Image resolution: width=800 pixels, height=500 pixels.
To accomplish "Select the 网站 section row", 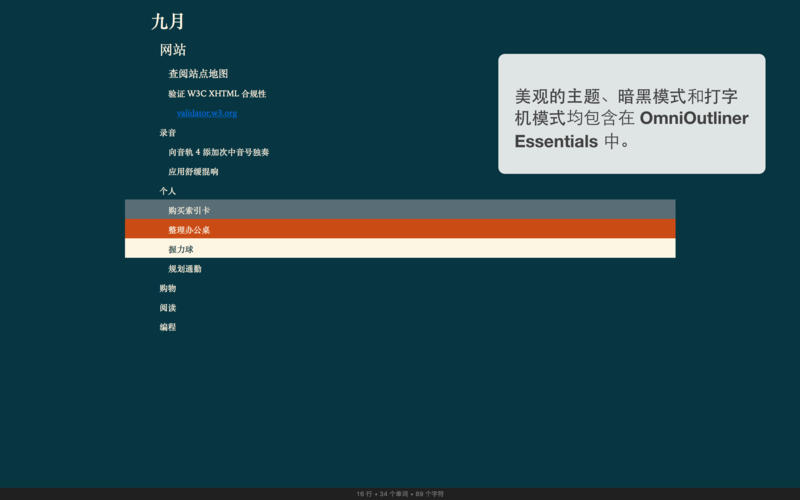I will 173,50.
